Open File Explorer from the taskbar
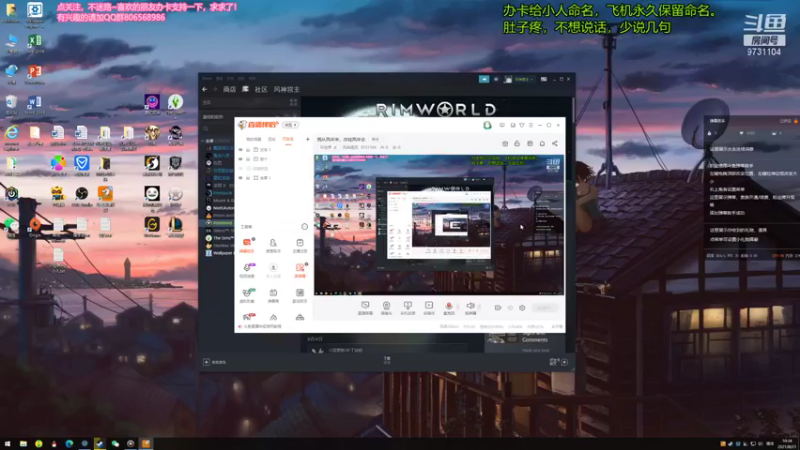Screen dimensions: 800x450 [x=23, y=444]
